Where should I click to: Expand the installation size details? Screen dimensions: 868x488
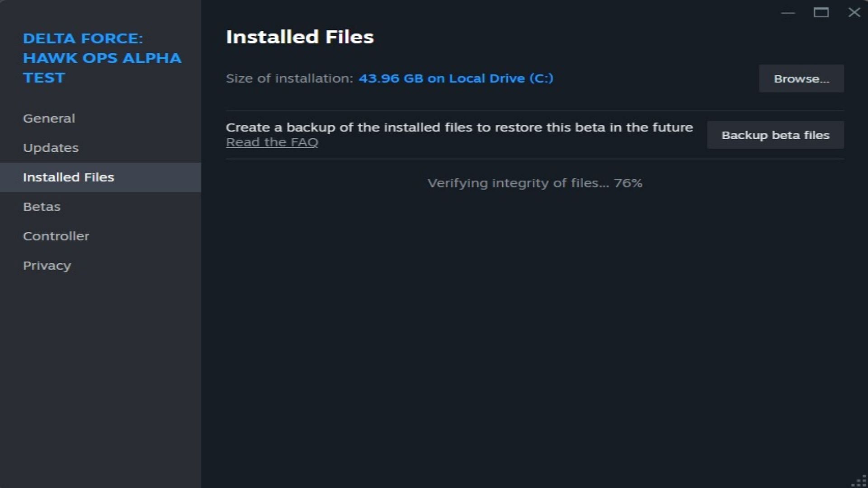coord(455,78)
